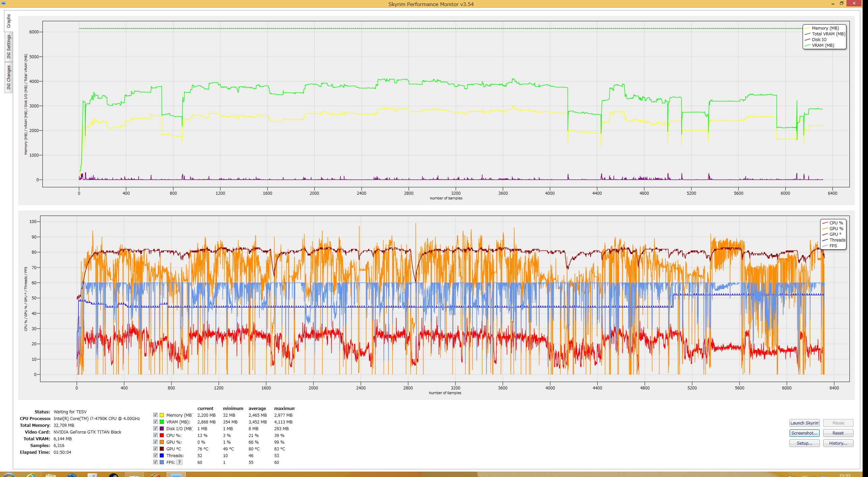Open the FPS help question-mark icon
The height and width of the screenshot is (477, 868).
[180, 462]
